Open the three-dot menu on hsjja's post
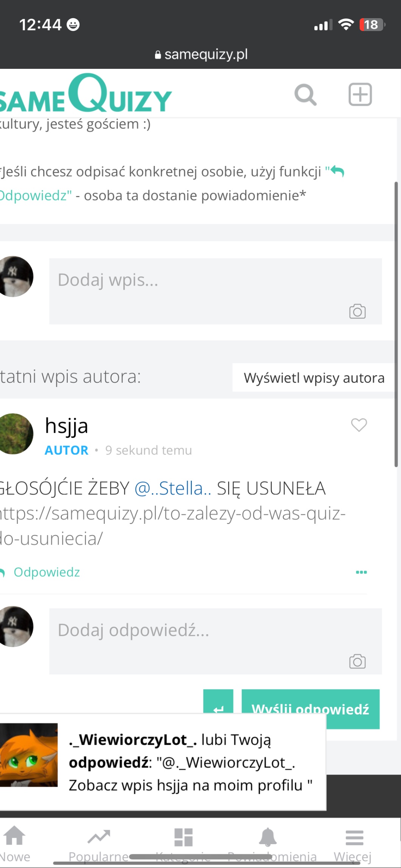This screenshot has width=401, height=868. (361, 572)
